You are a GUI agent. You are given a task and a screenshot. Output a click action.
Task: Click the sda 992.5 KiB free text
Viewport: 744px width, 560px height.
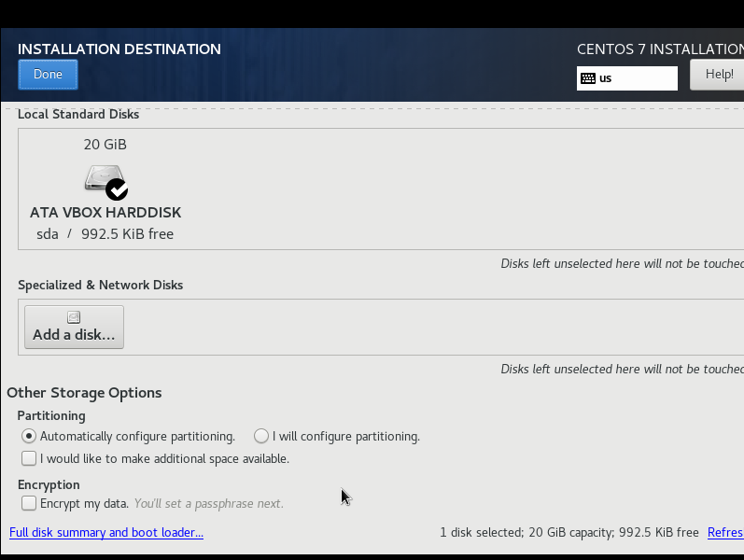105,234
